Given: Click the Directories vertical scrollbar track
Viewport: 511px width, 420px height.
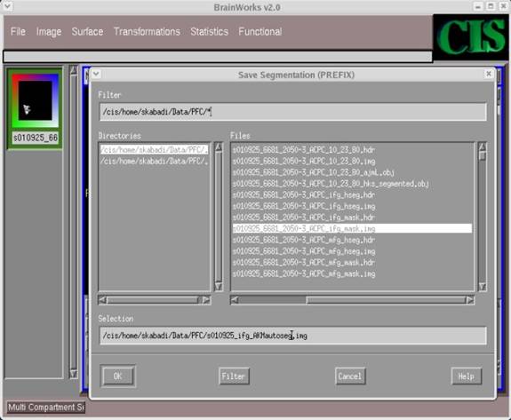Looking at the screenshot, I should click(x=219, y=218).
